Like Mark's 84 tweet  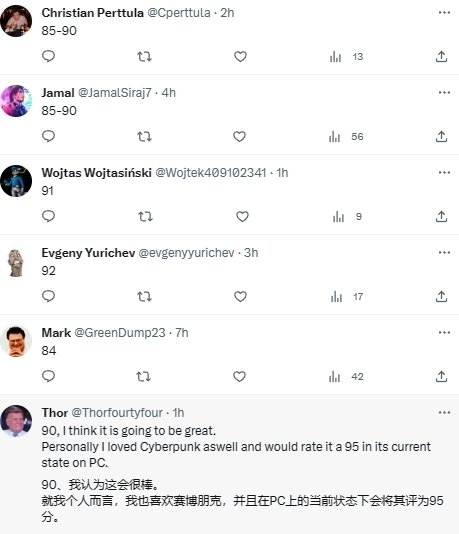click(x=239, y=377)
